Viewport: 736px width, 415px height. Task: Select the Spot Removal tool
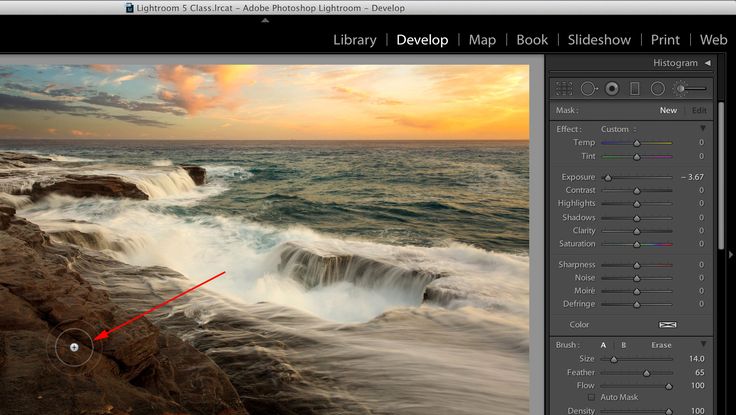588,89
